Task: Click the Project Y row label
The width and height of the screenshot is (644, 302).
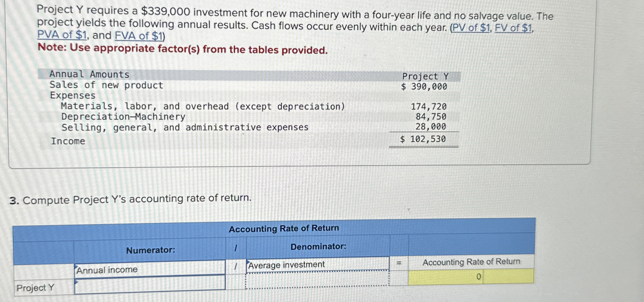Action: pos(35,288)
